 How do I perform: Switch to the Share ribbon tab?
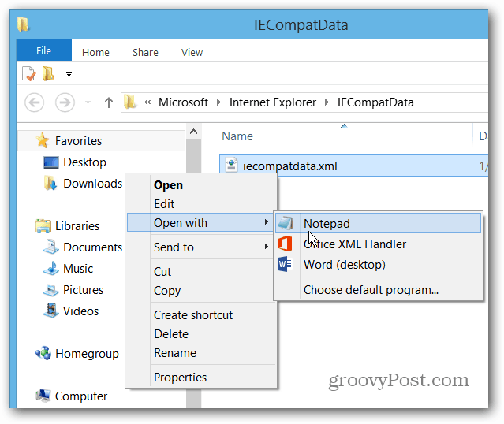pyautogui.click(x=145, y=52)
